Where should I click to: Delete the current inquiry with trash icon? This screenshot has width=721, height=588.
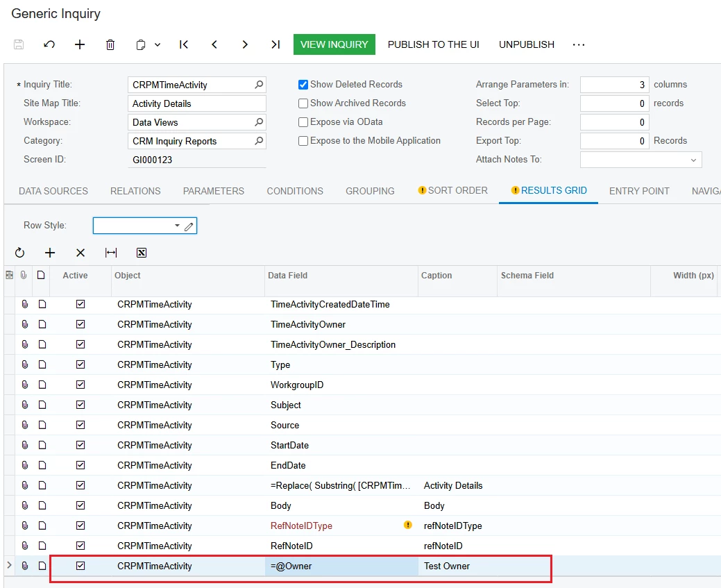(x=110, y=44)
